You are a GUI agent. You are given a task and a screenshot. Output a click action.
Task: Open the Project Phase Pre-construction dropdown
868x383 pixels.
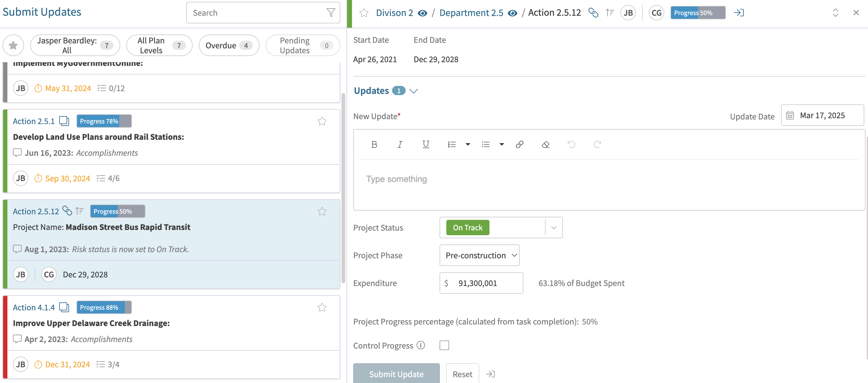point(479,255)
